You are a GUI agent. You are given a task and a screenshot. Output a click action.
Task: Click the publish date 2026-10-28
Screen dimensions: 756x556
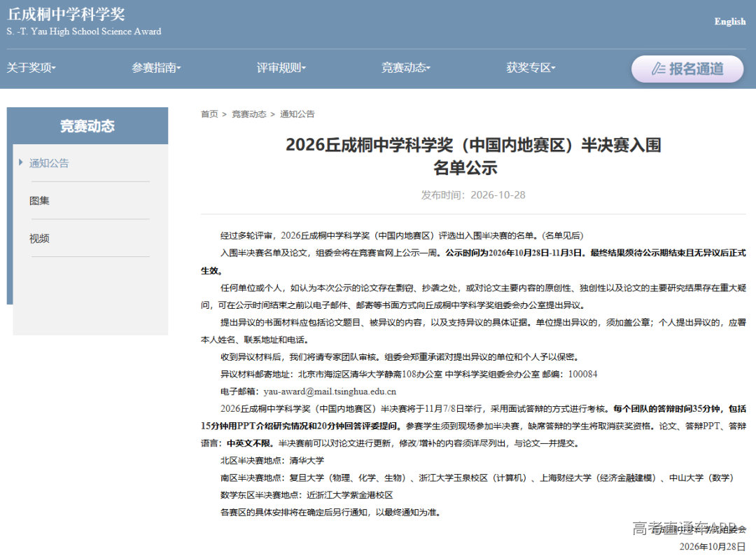tap(498, 195)
